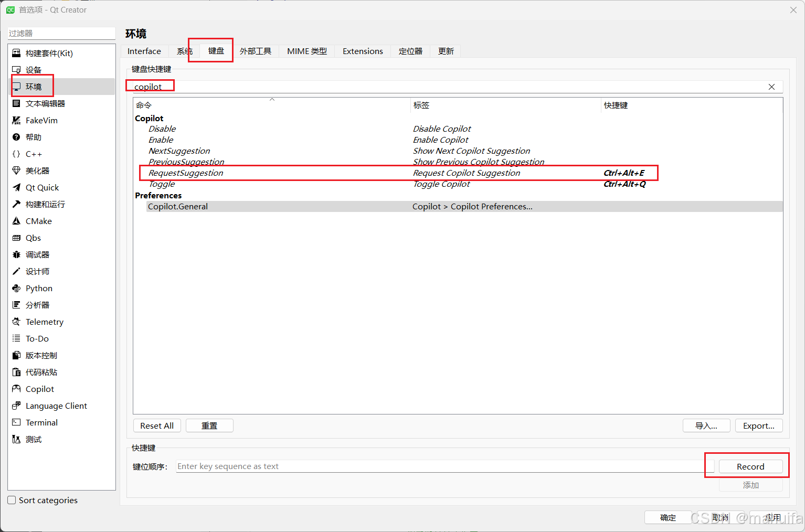The image size is (805, 532).
Task: Click the 导入... button
Action: (706, 425)
